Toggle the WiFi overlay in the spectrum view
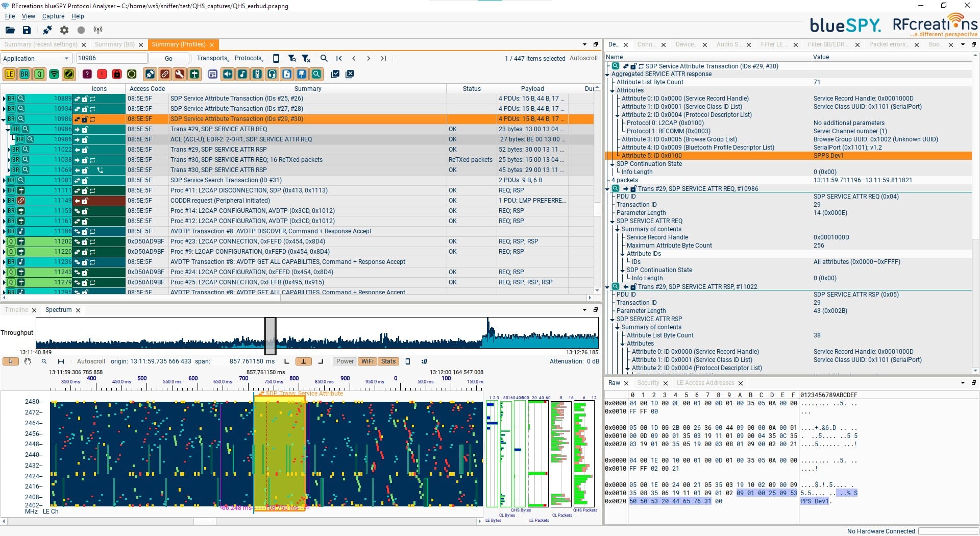 tap(367, 361)
